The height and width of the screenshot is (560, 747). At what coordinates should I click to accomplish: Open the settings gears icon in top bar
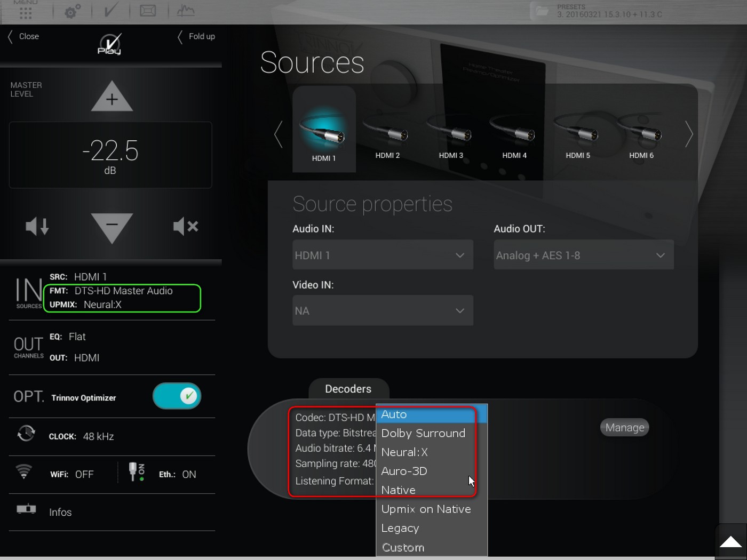[73, 11]
